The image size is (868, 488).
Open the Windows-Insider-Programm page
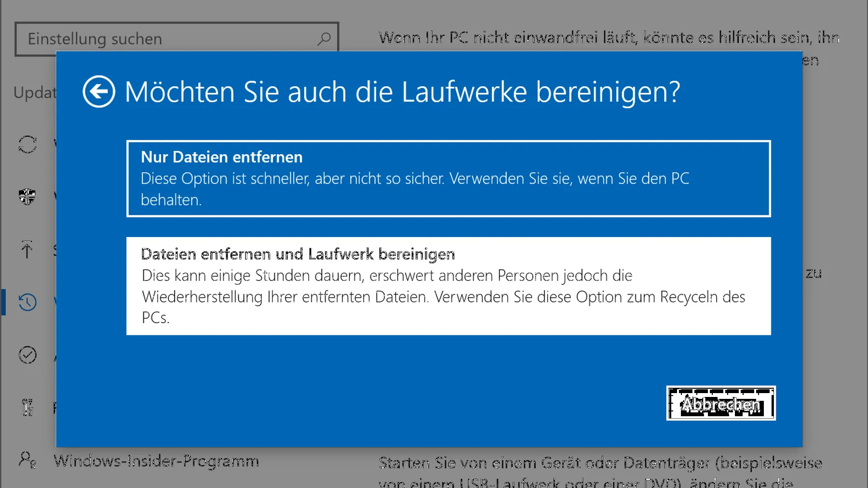point(155,461)
